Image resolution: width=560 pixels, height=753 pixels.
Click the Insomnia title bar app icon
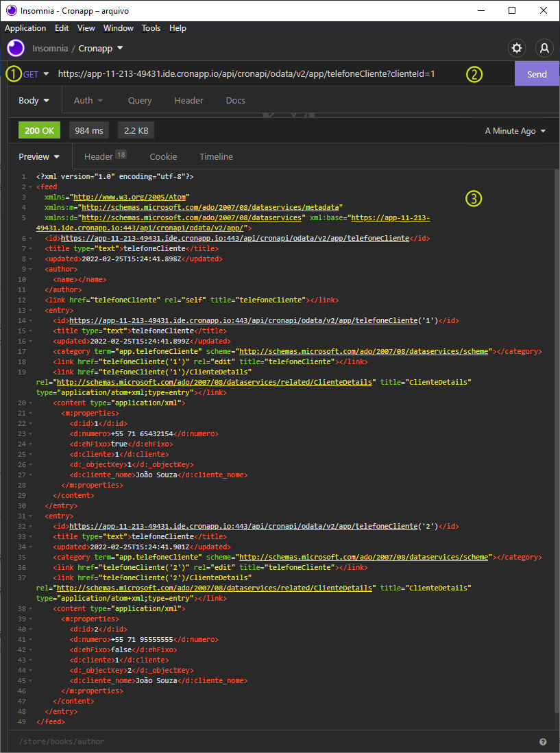point(11,10)
